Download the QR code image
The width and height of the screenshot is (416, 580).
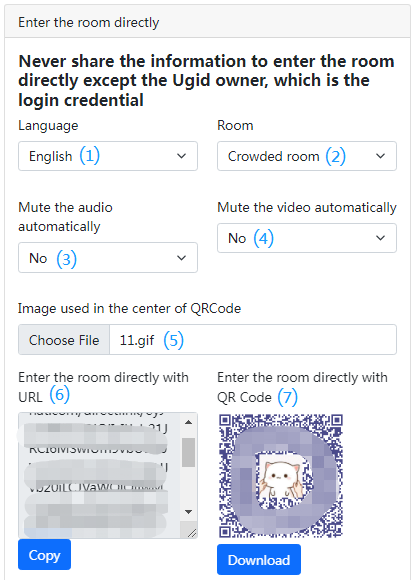click(x=259, y=560)
